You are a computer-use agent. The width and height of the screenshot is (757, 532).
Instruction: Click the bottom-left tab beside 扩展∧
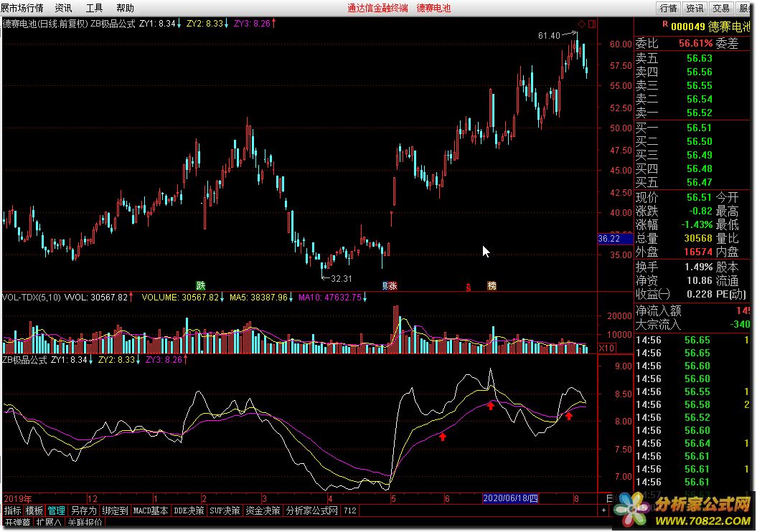[17, 523]
